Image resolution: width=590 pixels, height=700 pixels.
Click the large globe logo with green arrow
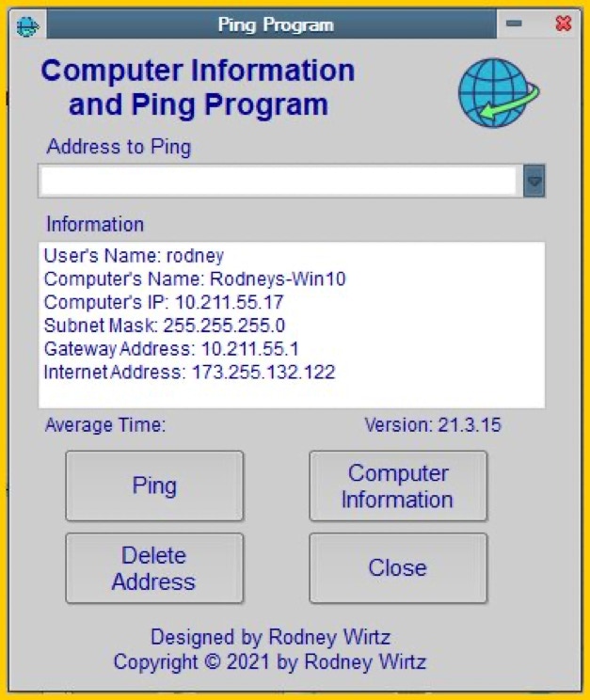pyautogui.click(x=499, y=94)
